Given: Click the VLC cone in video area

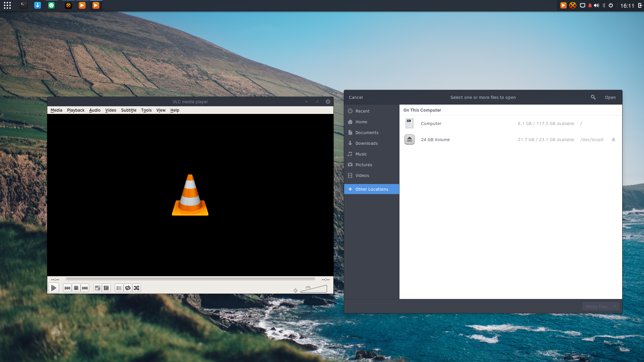Looking at the screenshot, I should coord(190,195).
